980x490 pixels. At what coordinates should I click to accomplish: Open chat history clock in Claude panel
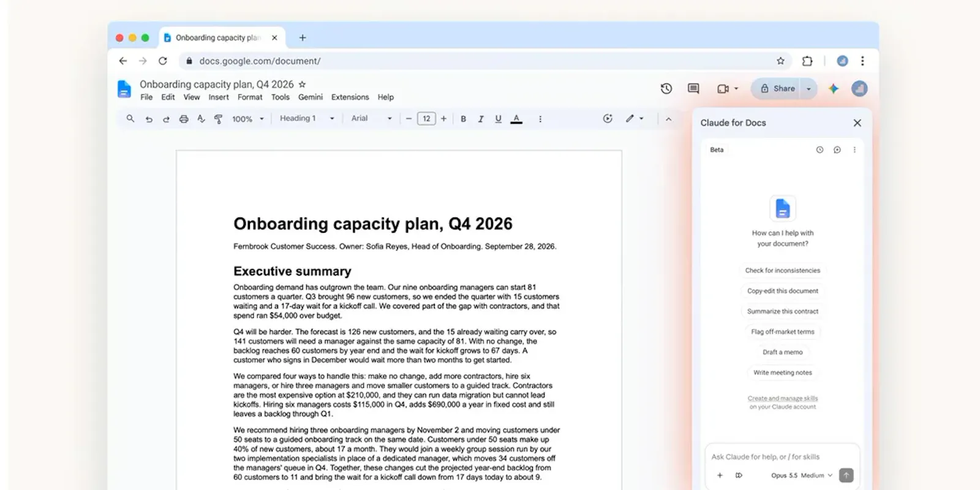820,150
